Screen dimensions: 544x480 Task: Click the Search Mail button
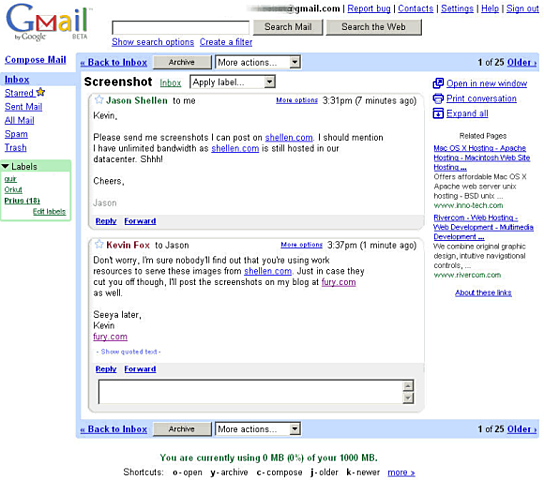pos(288,27)
